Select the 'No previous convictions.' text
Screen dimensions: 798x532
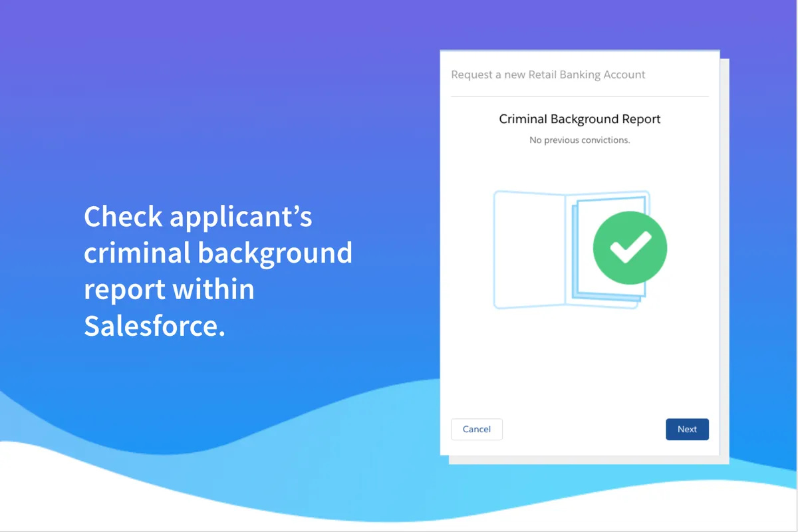(580, 140)
